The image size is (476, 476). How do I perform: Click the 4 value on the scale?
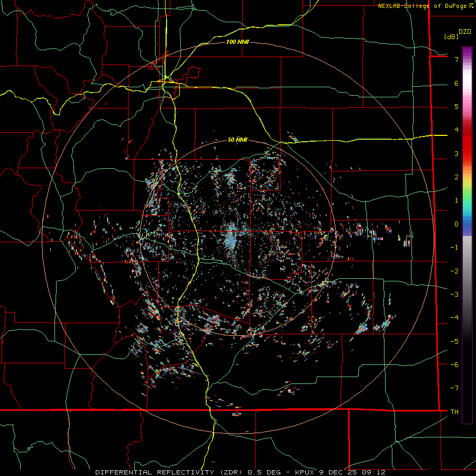(456, 130)
